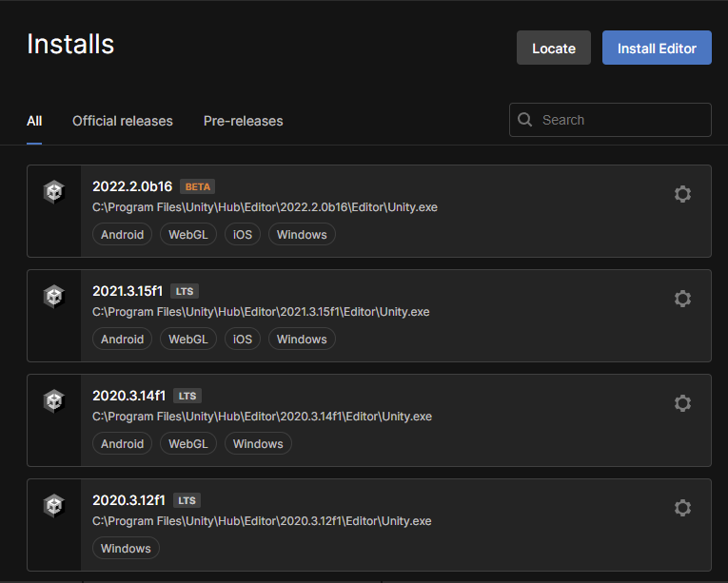This screenshot has width=728, height=583.
Task: Click the Install Editor button
Action: click(657, 48)
